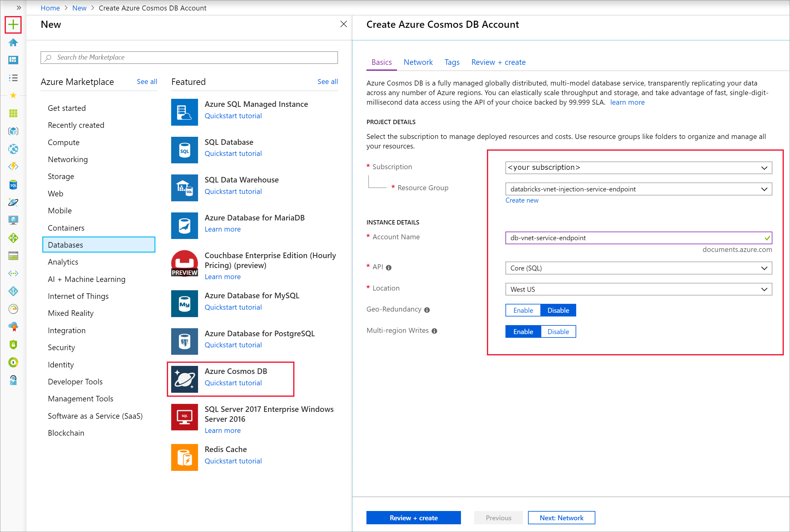Click the Azure Cosmos DB planet icon

(x=184, y=379)
